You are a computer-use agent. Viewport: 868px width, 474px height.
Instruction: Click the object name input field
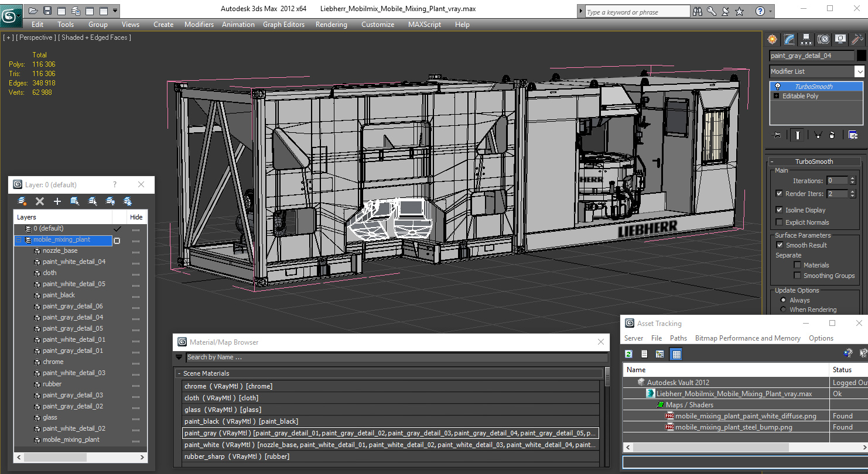pyautogui.click(x=812, y=56)
